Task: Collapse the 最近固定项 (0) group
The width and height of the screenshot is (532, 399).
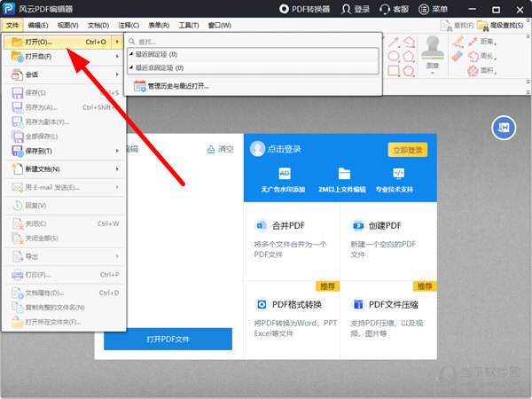Action: point(131,54)
